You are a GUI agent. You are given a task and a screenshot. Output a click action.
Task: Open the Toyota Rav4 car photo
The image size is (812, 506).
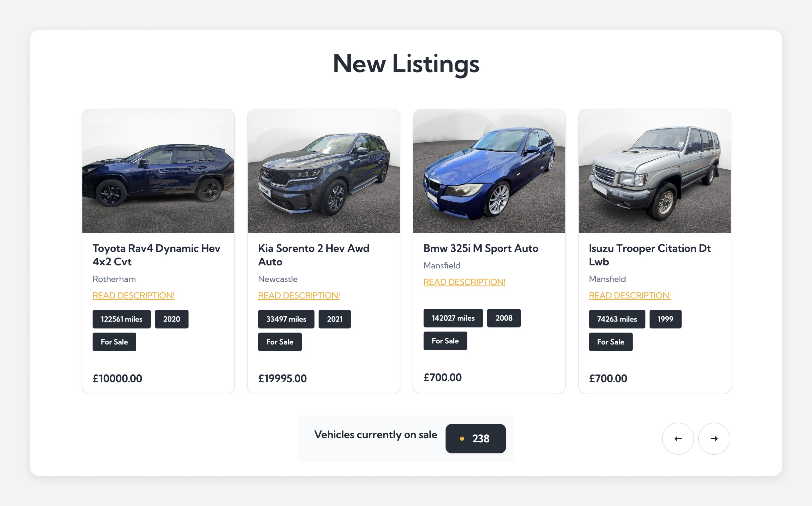[x=158, y=171]
